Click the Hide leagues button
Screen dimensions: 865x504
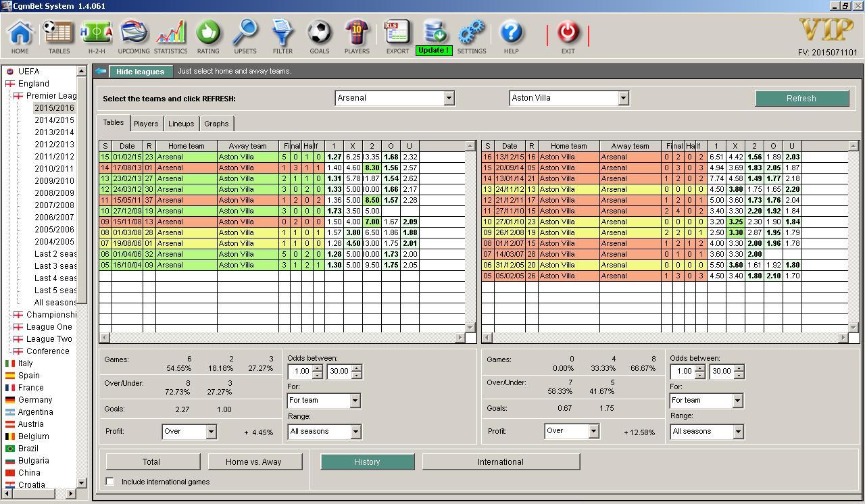140,71
